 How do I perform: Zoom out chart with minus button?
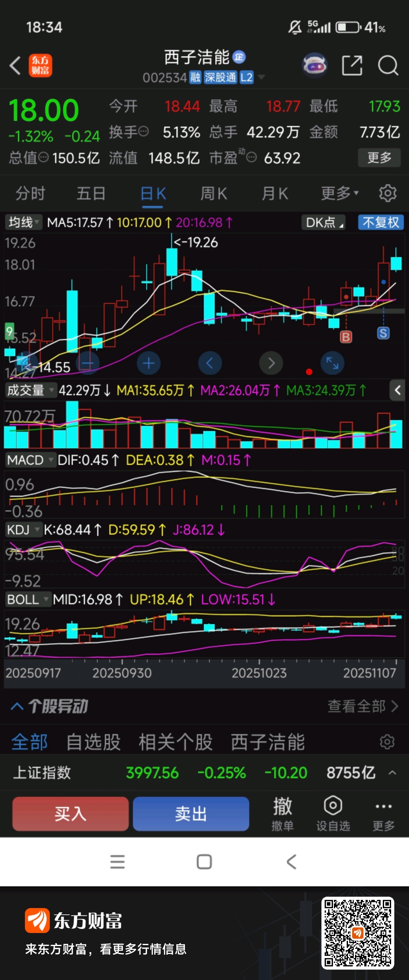(88, 363)
